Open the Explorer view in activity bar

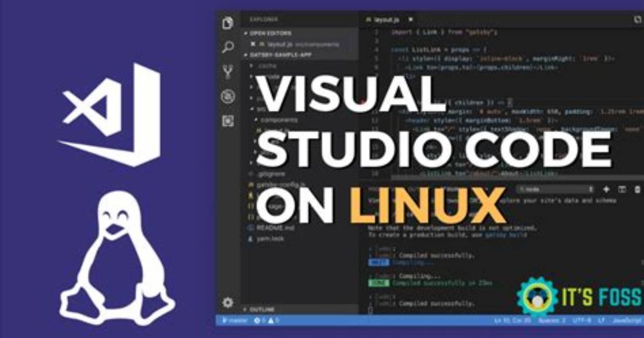point(228,23)
